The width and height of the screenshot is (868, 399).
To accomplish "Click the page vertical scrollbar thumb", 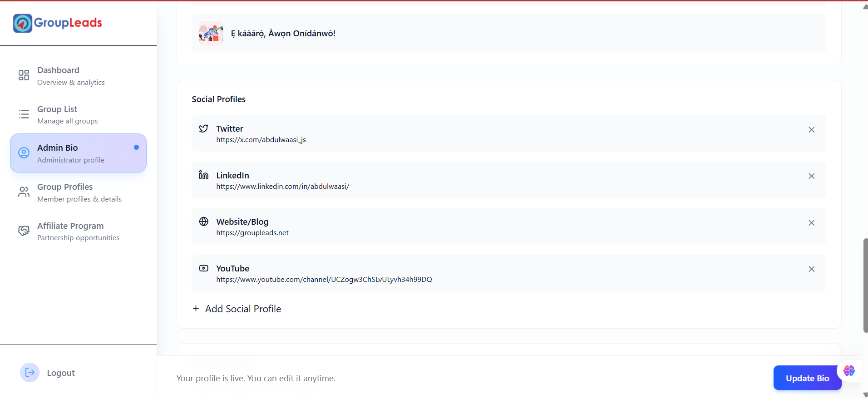I will 865,285.
